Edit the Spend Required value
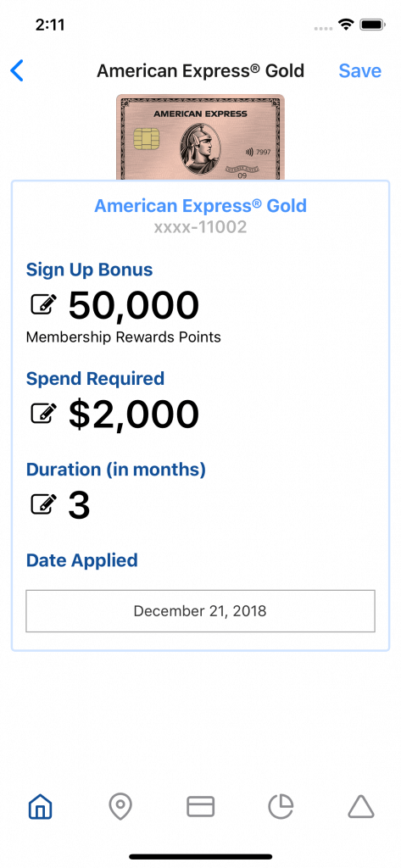The height and width of the screenshot is (868, 401). click(x=43, y=414)
